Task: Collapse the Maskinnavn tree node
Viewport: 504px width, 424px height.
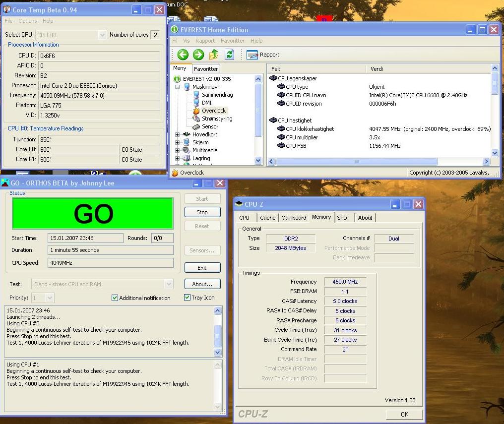Action: coord(177,87)
